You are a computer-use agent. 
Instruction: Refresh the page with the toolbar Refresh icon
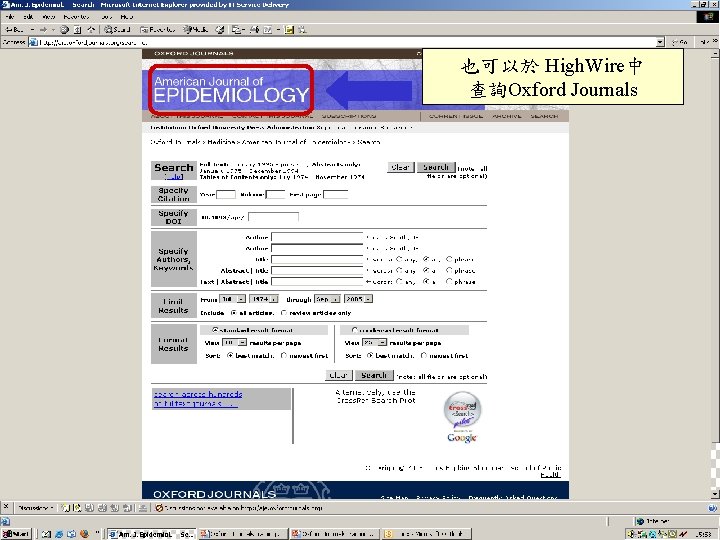tap(78, 30)
